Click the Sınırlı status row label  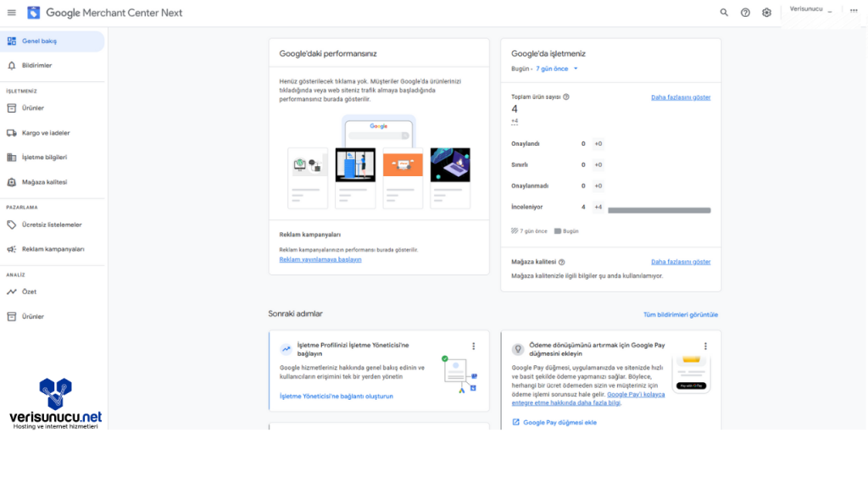pyautogui.click(x=520, y=165)
